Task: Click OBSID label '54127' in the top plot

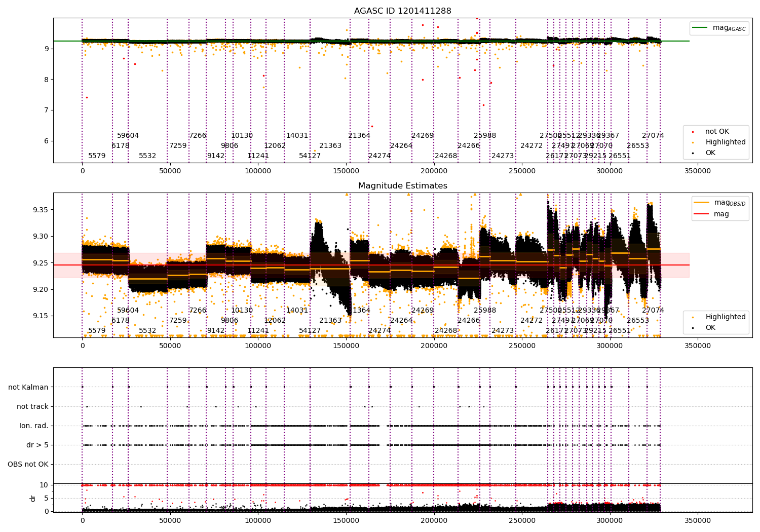Action: 310,156
